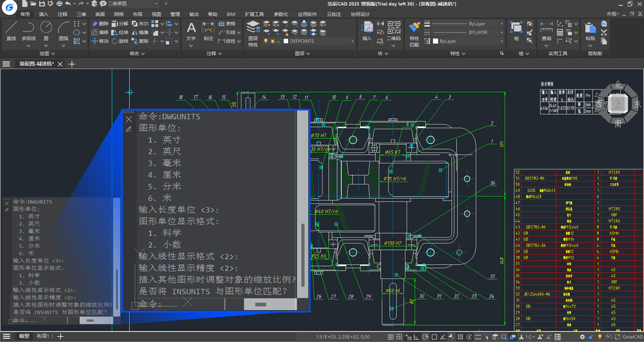Open 图层特性 (Layer Properties) manager

(x=253, y=34)
